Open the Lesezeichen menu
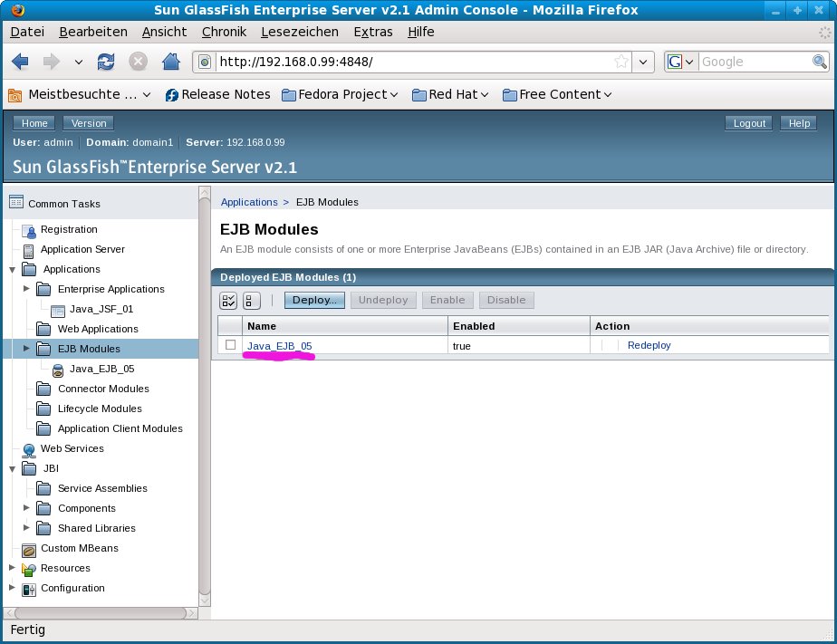The width and height of the screenshot is (837, 644). 299,32
